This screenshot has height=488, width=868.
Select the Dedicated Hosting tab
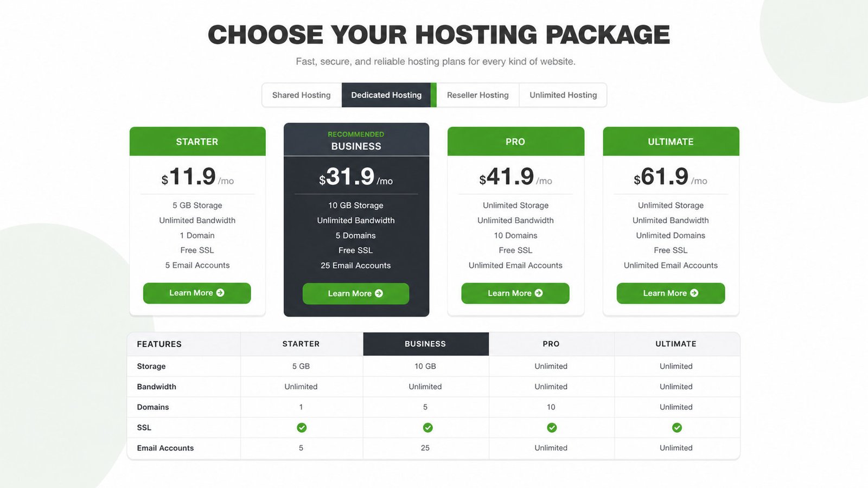tap(386, 95)
